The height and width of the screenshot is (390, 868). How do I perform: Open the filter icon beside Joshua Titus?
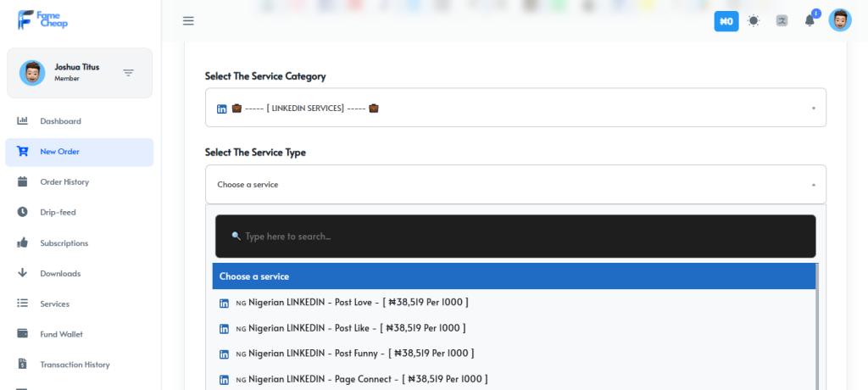(129, 73)
